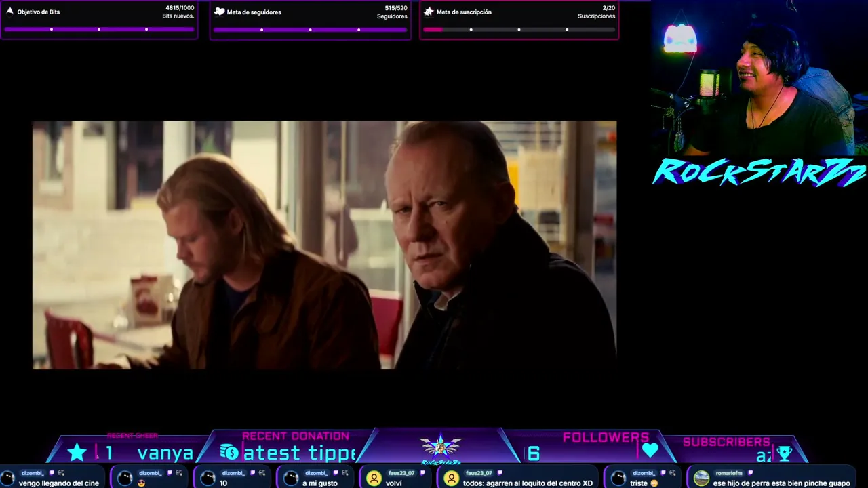This screenshot has height=488, width=868.
Task: Click the romariofm profile avatar
Action: click(x=701, y=479)
